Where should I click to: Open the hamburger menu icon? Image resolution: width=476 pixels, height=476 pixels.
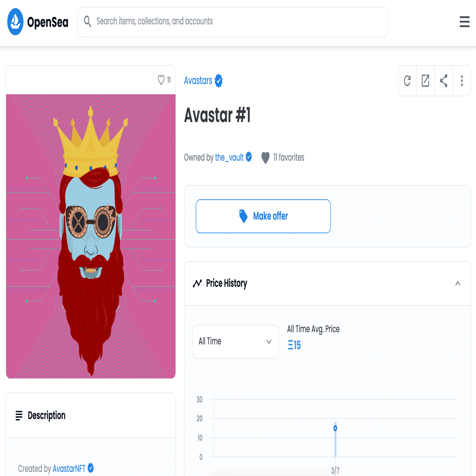pyautogui.click(x=464, y=22)
